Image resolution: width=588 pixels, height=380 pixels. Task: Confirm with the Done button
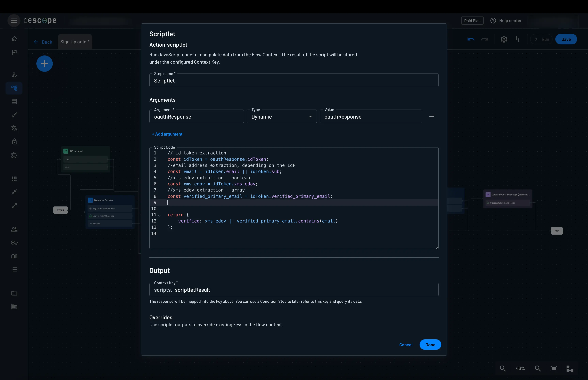tap(430, 345)
